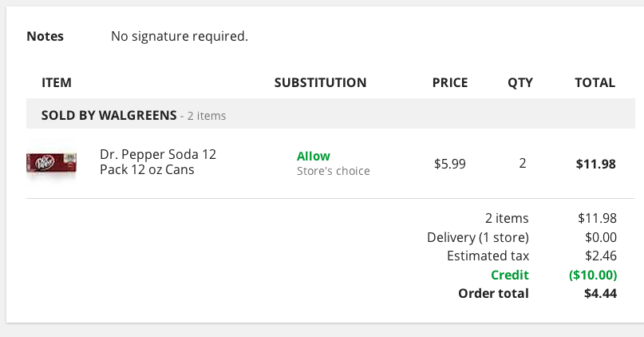Image resolution: width=644 pixels, height=337 pixels.
Task: Open the Dr. Pepper Soda 12 Pack item name
Action: click(x=157, y=162)
